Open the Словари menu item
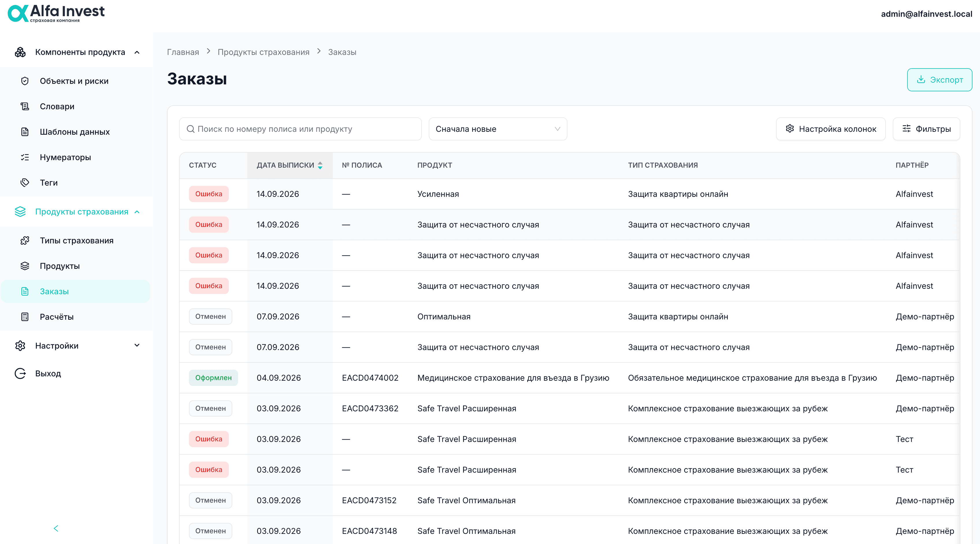The width and height of the screenshot is (980, 544). coord(57,107)
